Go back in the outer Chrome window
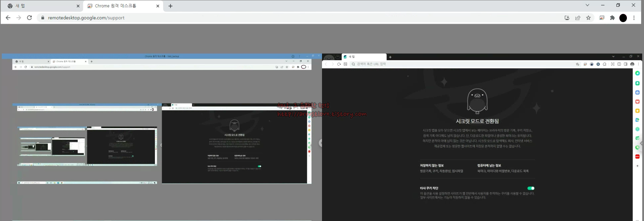The image size is (644, 221). [x=8, y=18]
